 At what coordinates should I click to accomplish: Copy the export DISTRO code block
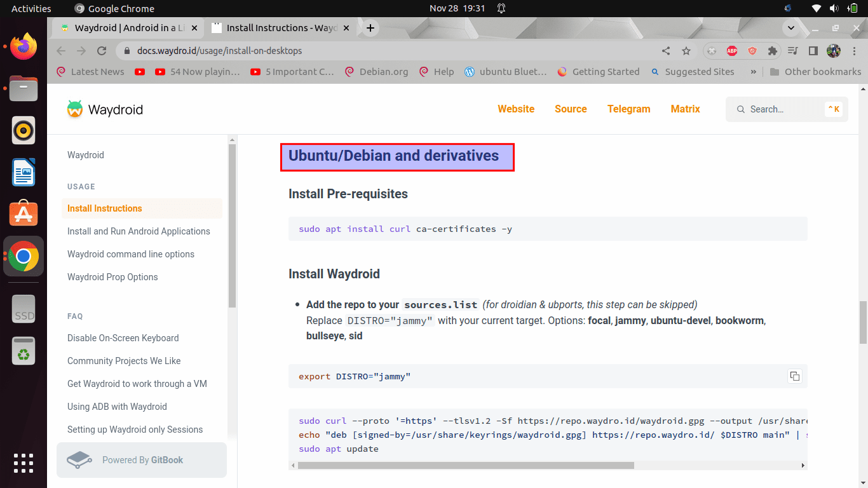[794, 376]
